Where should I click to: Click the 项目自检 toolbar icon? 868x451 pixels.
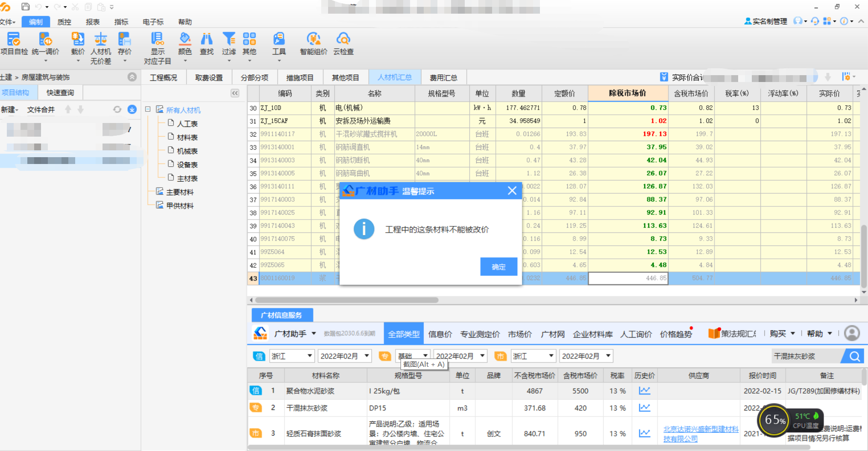[x=14, y=44]
